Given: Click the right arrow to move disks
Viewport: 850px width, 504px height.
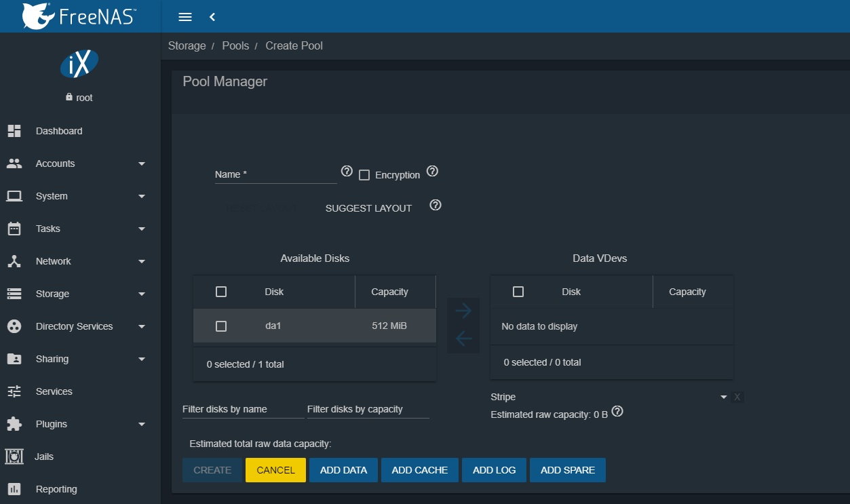Looking at the screenshot, I should (463, 311).
